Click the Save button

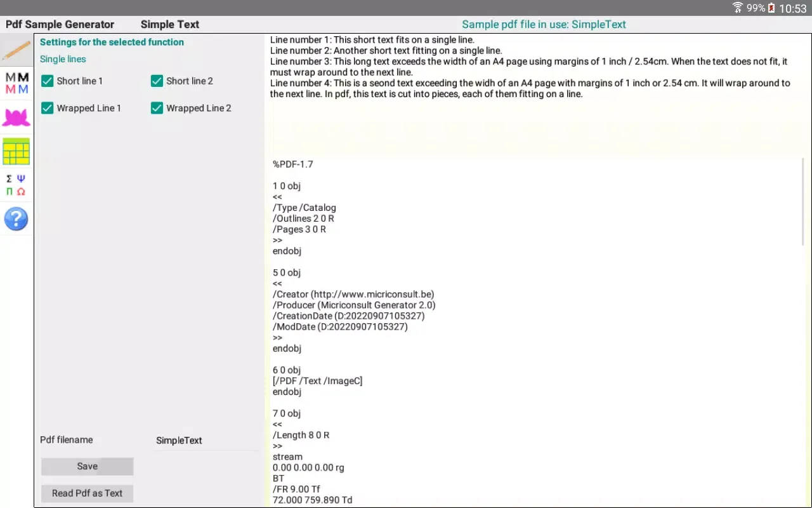click(88, 466)
